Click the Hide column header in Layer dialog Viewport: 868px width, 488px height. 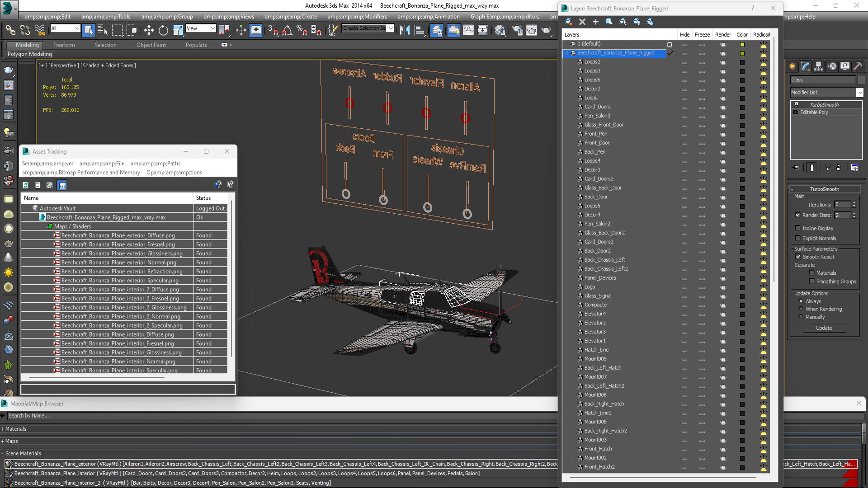(x=684, y=34)
